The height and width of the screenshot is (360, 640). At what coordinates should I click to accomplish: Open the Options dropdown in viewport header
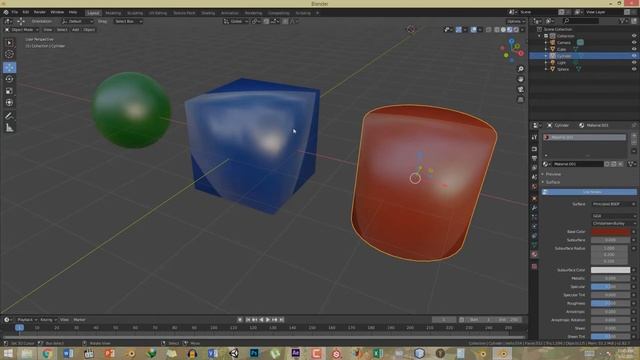[x=516, y=21]
